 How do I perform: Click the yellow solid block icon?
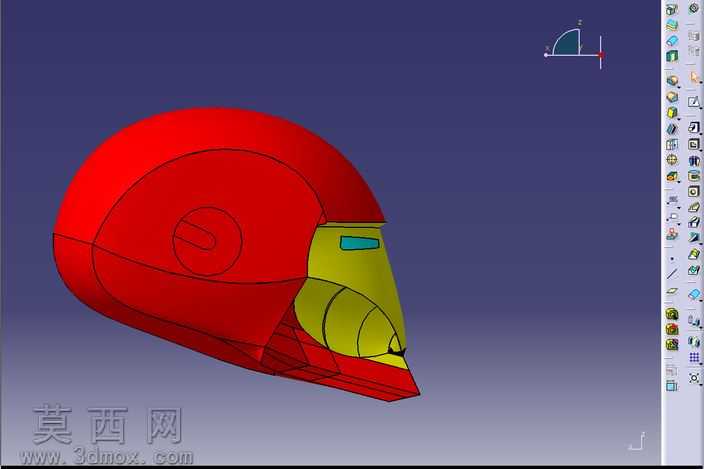(x=672, y=112)
